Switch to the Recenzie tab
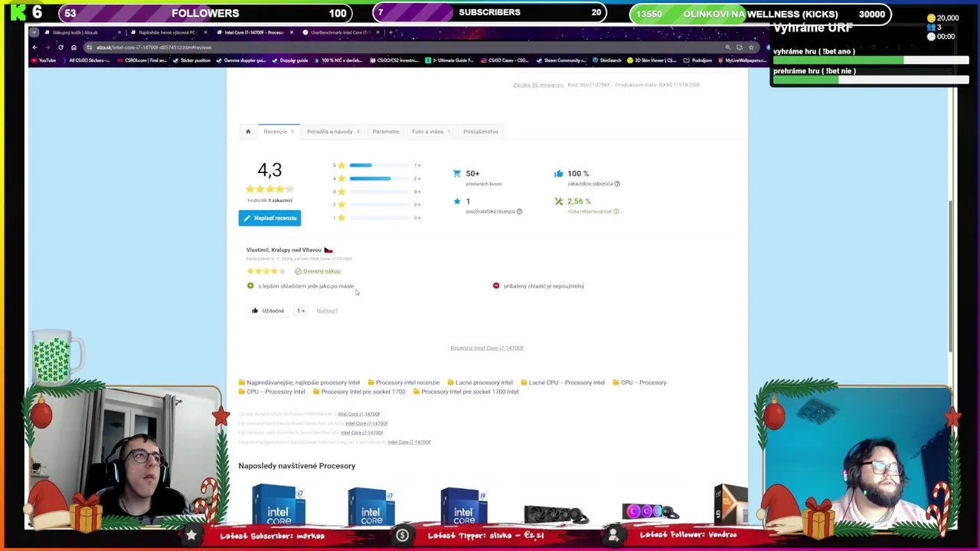Screen dimensions: 980x551 (x=279, y=132)
